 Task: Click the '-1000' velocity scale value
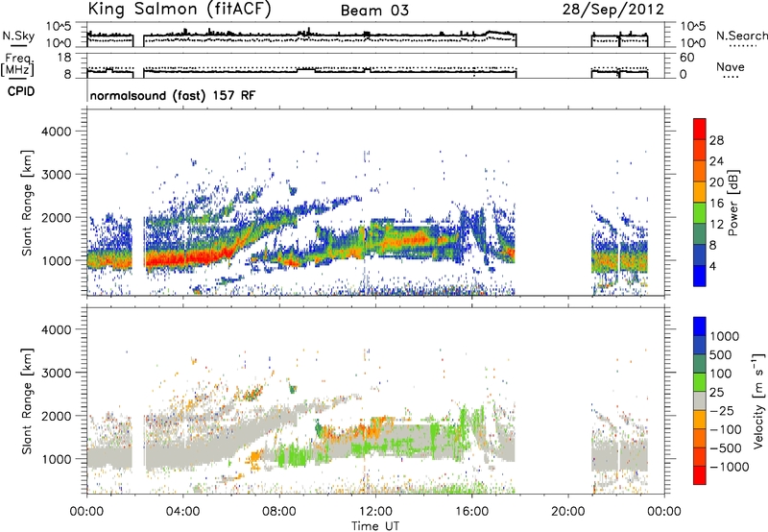730,467
